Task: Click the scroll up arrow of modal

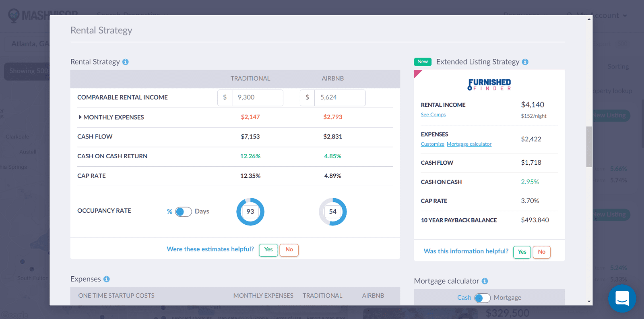Action: [589, 19]
